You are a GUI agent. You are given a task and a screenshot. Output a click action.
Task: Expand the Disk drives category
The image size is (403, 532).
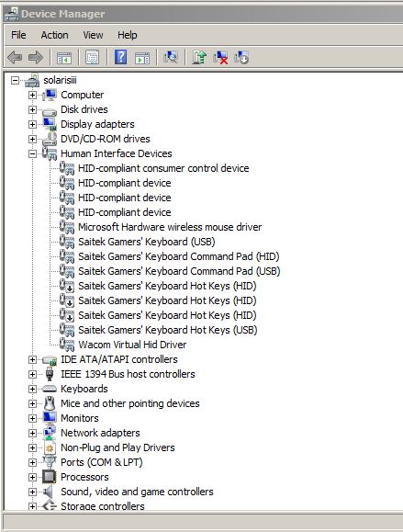click(x=32, y=109)
